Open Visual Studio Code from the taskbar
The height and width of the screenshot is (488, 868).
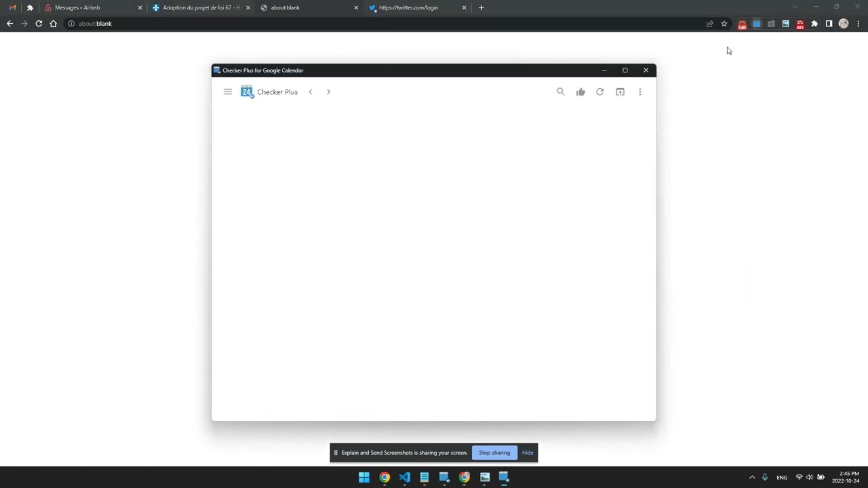click(x=405, y=477)
